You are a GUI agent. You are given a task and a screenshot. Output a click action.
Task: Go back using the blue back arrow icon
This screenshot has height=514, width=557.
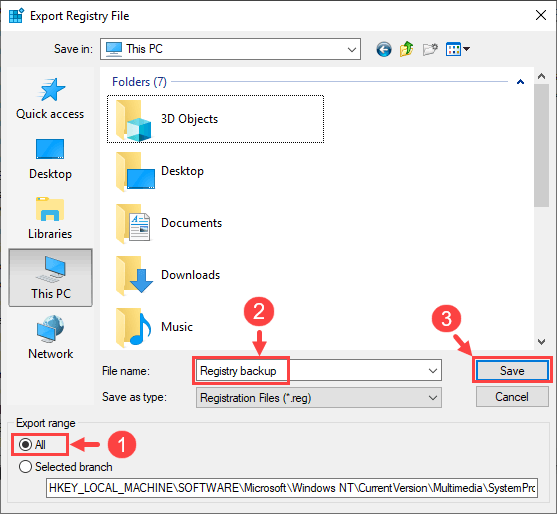(384, 49)
